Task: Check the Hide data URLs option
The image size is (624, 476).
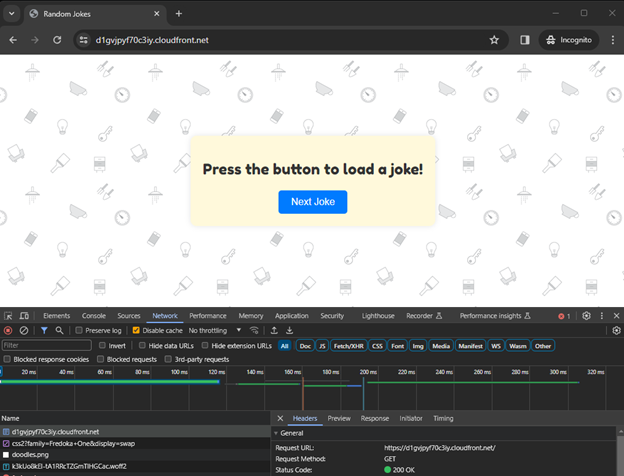Action: pyautogui.click(x=141, y=345)
